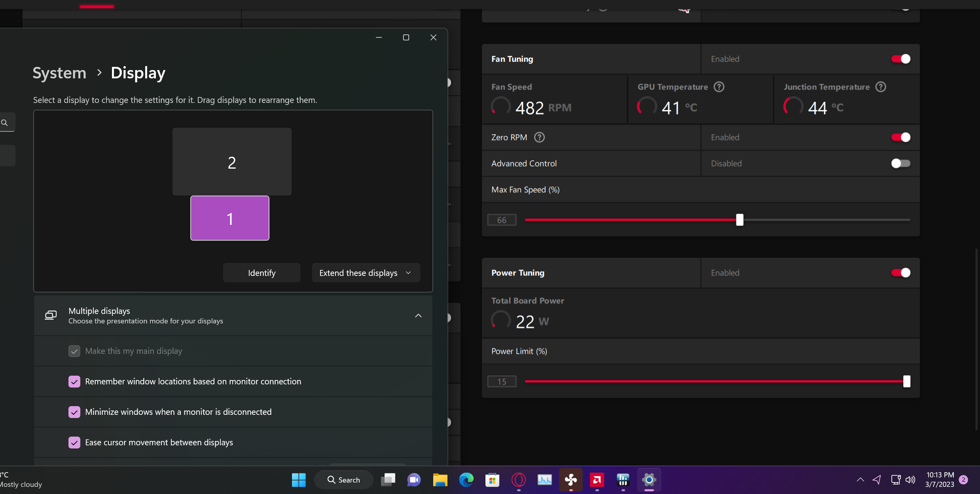Screen dimensions: 980x494
Task: Click Max Fan Speed track past the handle
Action: pos(827,220)
